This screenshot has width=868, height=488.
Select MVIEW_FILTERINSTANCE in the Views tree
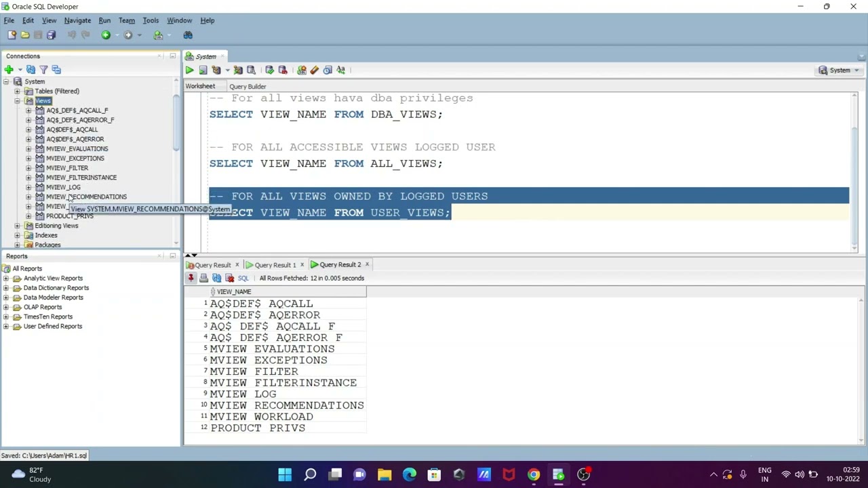[81, 178]
